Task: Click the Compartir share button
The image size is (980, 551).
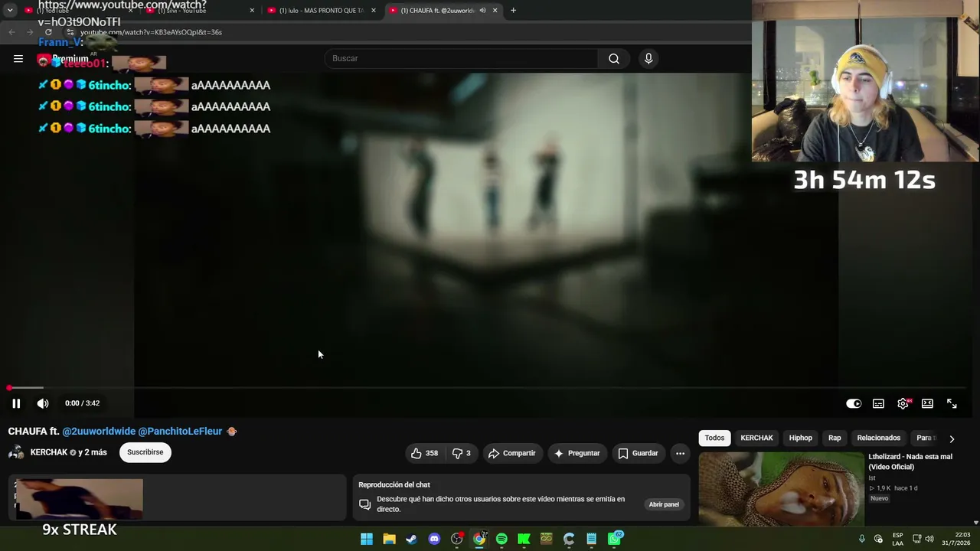Action: [512, 453]
